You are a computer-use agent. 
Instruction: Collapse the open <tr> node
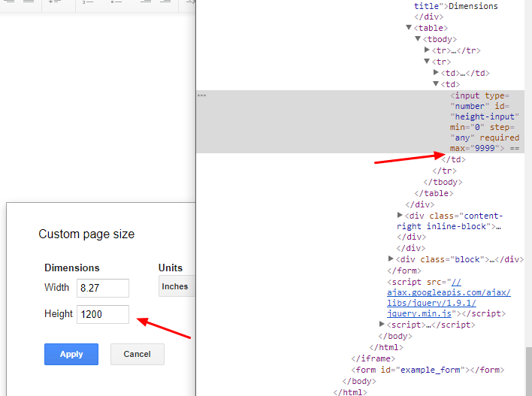coord(427,61)
